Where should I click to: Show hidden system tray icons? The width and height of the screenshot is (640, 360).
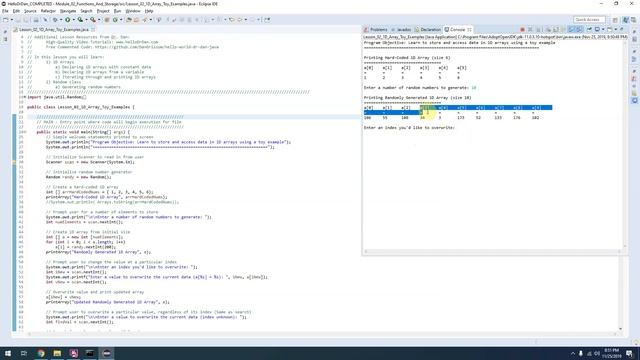(573, 353)
